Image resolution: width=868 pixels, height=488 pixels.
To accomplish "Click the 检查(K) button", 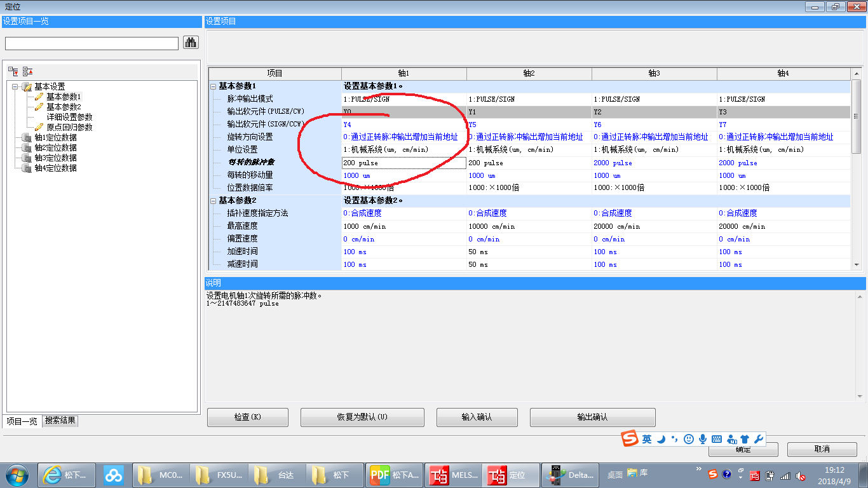I will (248, 417).
